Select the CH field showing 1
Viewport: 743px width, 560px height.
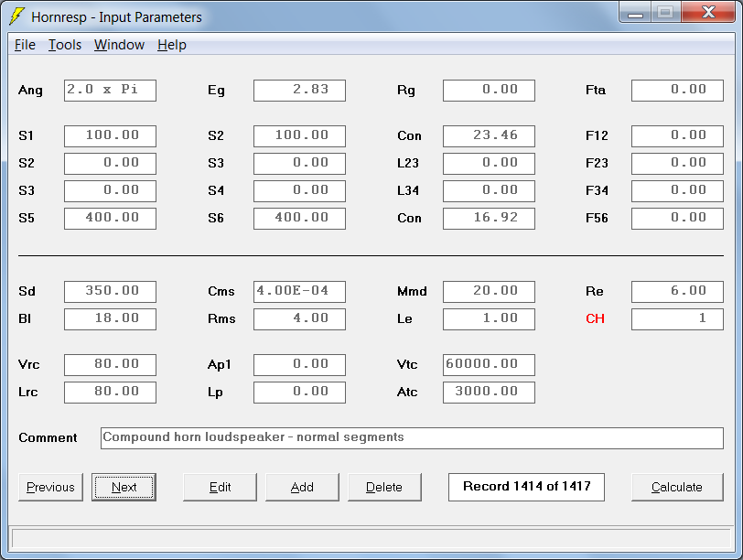point(678,319)
